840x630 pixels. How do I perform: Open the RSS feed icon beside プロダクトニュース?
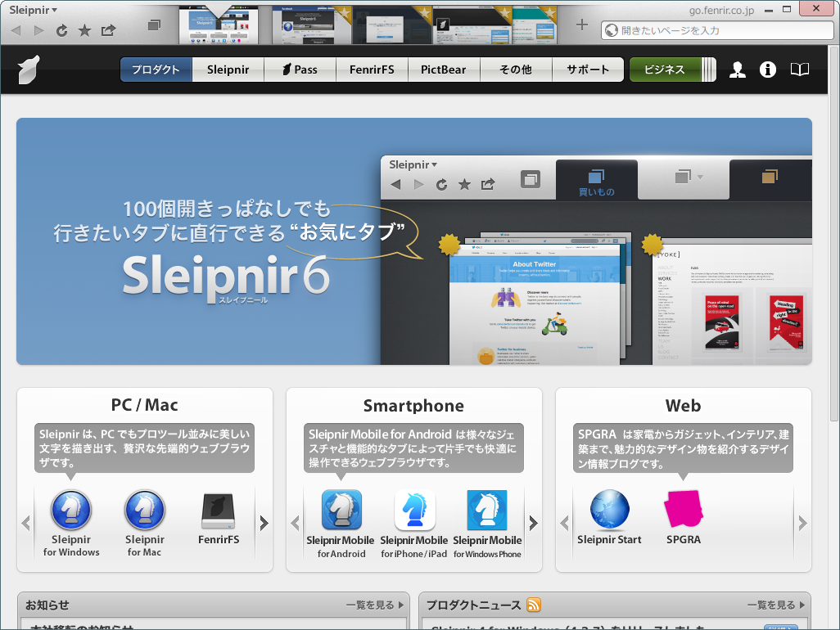[x=534, y=605]
